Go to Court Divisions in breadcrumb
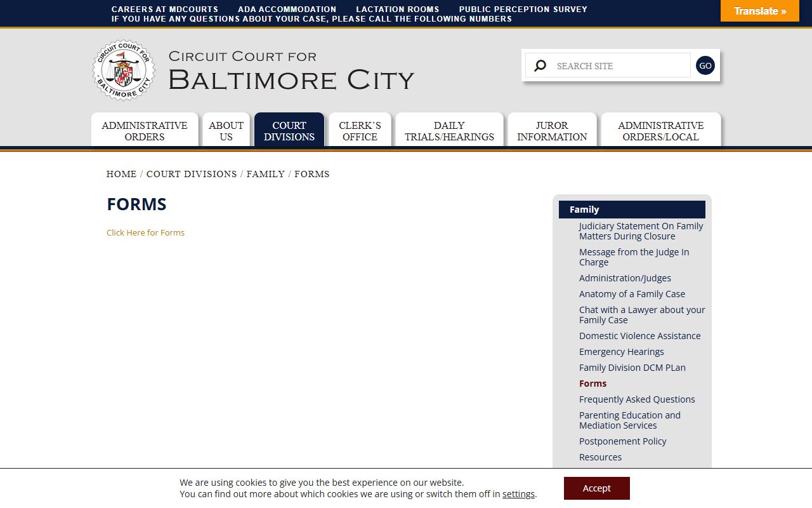The width and height of the screenshot is (812, 508). click(192, 174)
